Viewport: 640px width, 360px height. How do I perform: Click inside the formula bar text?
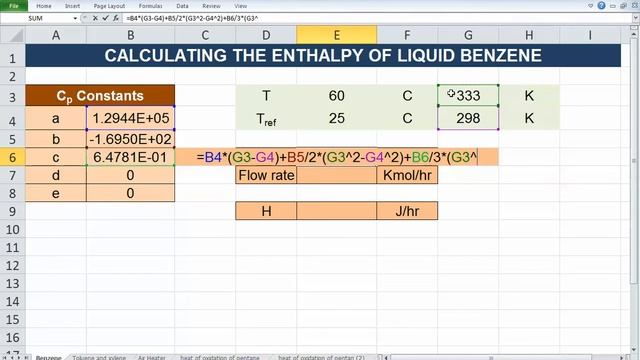(192, 18)
